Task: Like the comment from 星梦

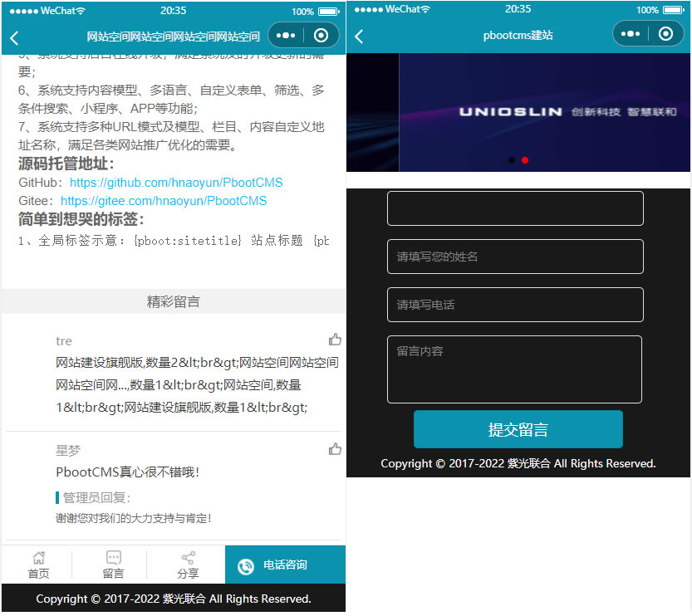Action: click(x=335, y=449)
